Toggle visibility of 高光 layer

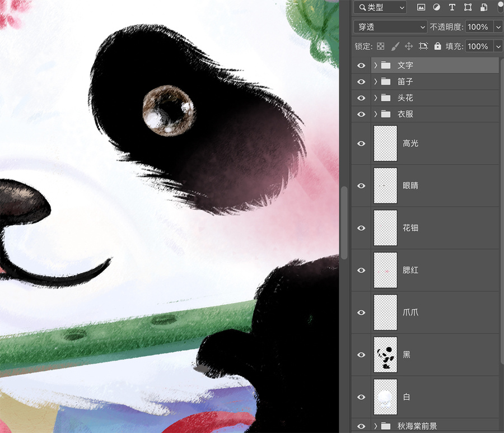361,143
